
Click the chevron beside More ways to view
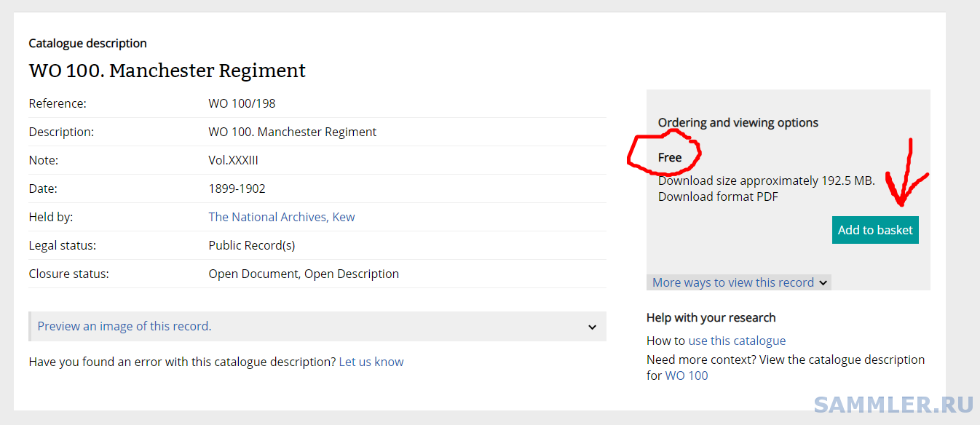(823, 283)
